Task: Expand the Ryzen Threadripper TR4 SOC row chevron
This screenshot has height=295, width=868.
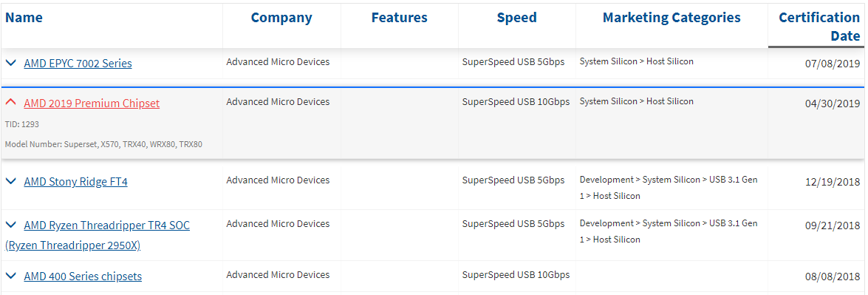Action: pos(10,225)
